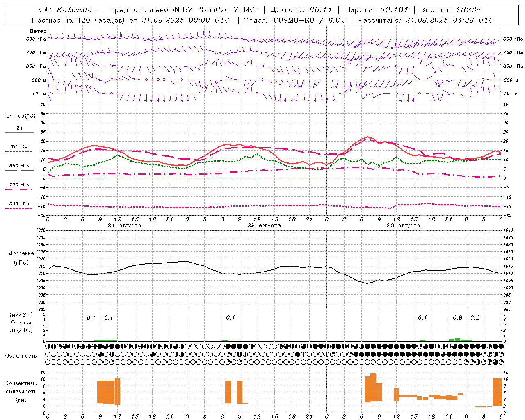
Task: Select the Конвективн. convective cloud label
Action: tap(21, 383)
